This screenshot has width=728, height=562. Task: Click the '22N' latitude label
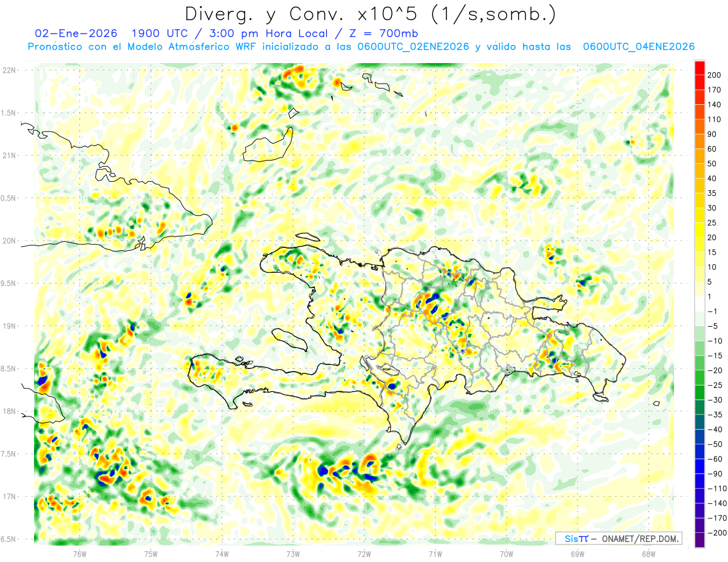9,70
